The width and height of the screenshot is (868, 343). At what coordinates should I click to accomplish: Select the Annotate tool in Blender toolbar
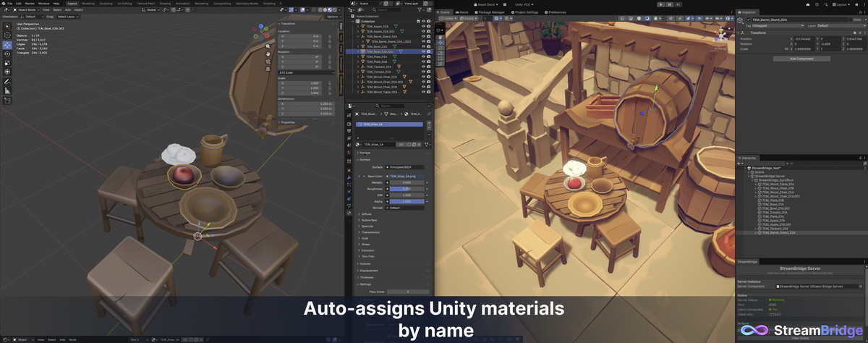[7, 82]
